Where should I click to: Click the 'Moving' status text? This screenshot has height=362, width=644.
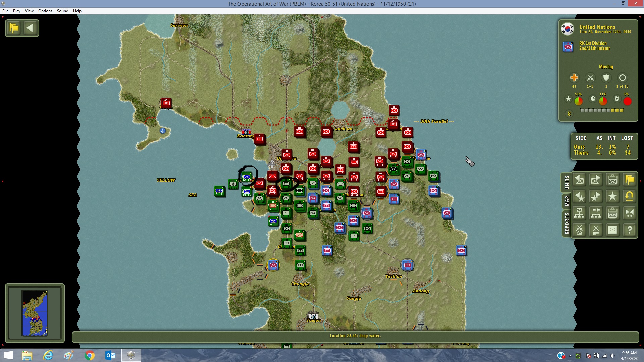[x=606, y=67]
